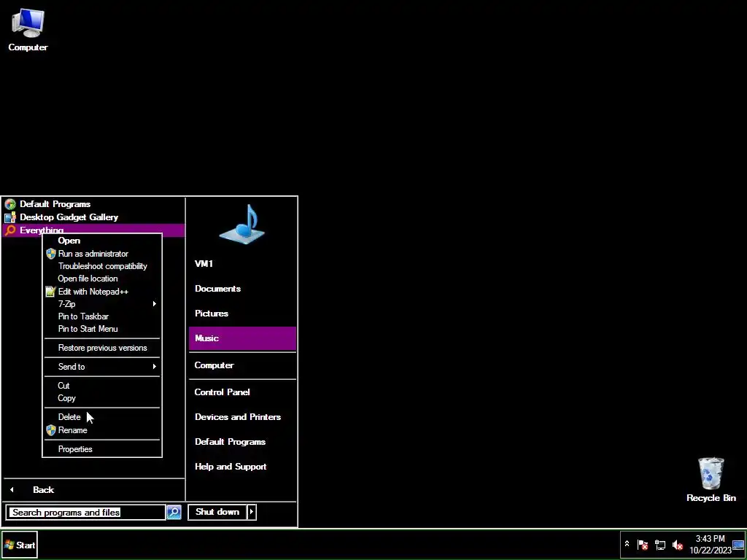Screen dimensions: 747x560
Task: Open Default Programs in right pane
Action: tap(242, 441)
